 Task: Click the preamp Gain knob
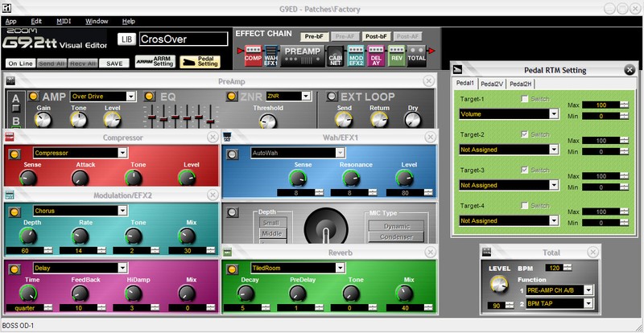pyautogui.click(x=43, y=120)
